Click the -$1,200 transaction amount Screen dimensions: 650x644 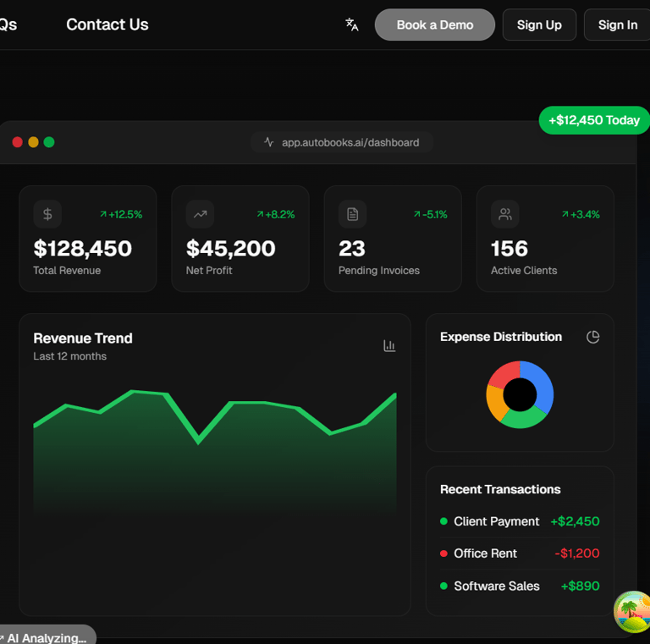(x=577, y=553)
